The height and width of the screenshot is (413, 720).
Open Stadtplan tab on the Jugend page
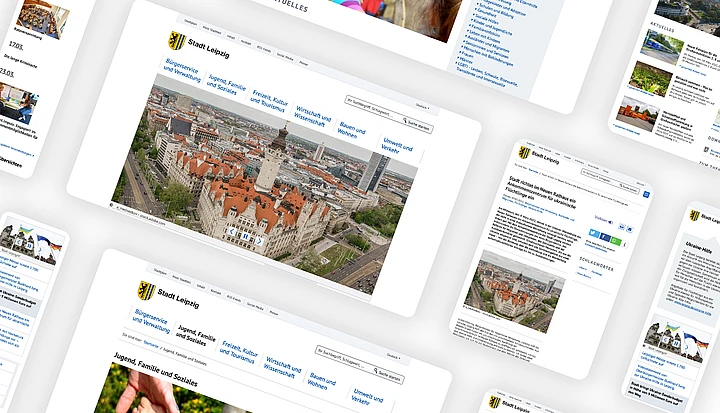click(x=160, y=271)
